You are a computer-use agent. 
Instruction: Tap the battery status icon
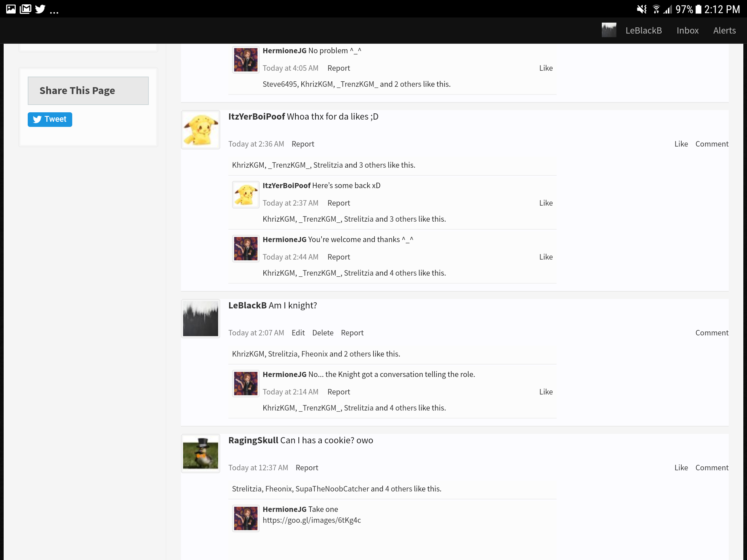pos(698,9)
